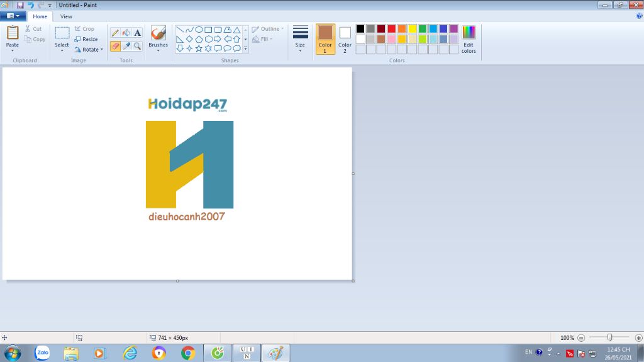Viewport: 644px width, 362px height.
Task: Select the Color 1 foreground button
Action: (x=325, y=39)
